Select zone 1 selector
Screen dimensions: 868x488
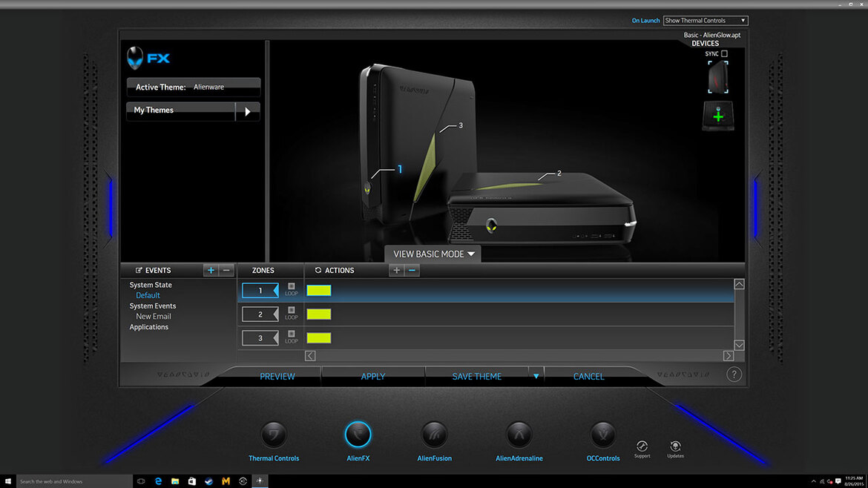tap(260, 291)
